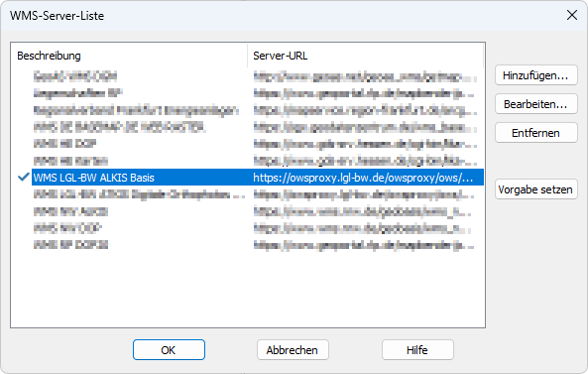This screenshot has height=374, width=588.
Task: Open the Hilfe help button
Action: point(417,350)
